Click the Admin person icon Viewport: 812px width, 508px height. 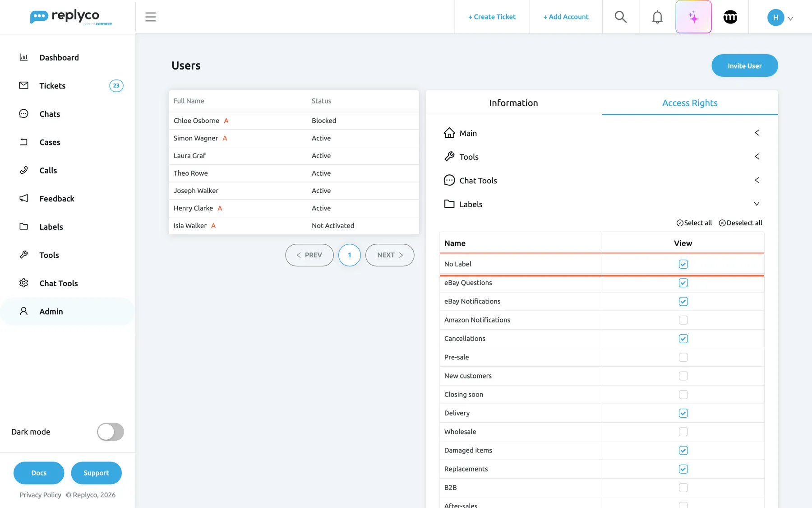click(x=24, y=311)
